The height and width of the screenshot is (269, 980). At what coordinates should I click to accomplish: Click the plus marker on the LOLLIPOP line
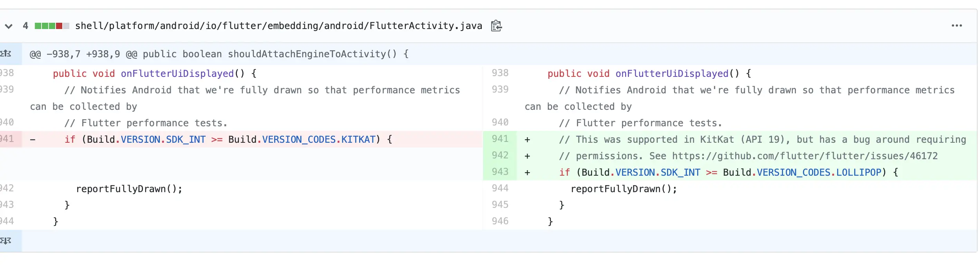pos(527,173)
